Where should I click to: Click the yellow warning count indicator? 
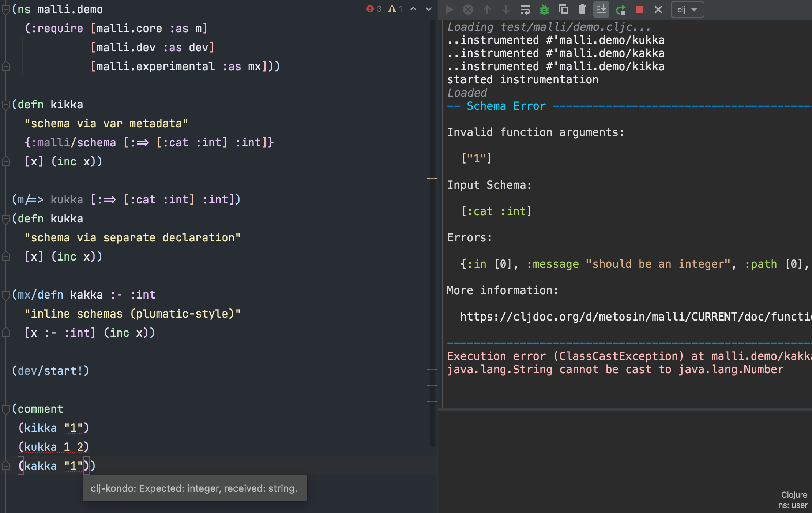[x=395, y=9]
